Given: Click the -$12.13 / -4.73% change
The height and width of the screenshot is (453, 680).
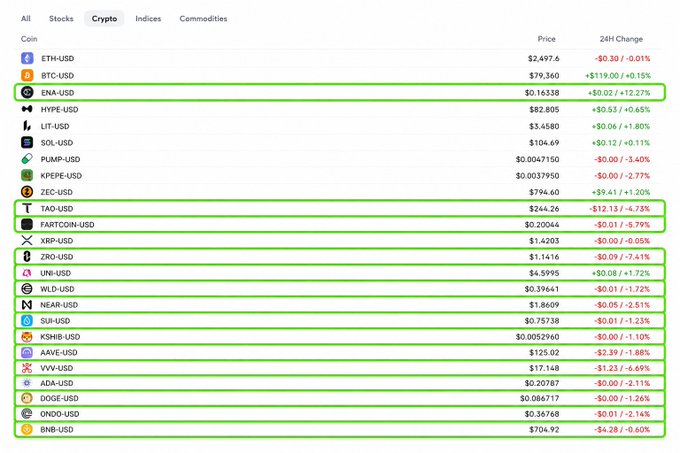Looking at the screenshot, I should [620, 209].
